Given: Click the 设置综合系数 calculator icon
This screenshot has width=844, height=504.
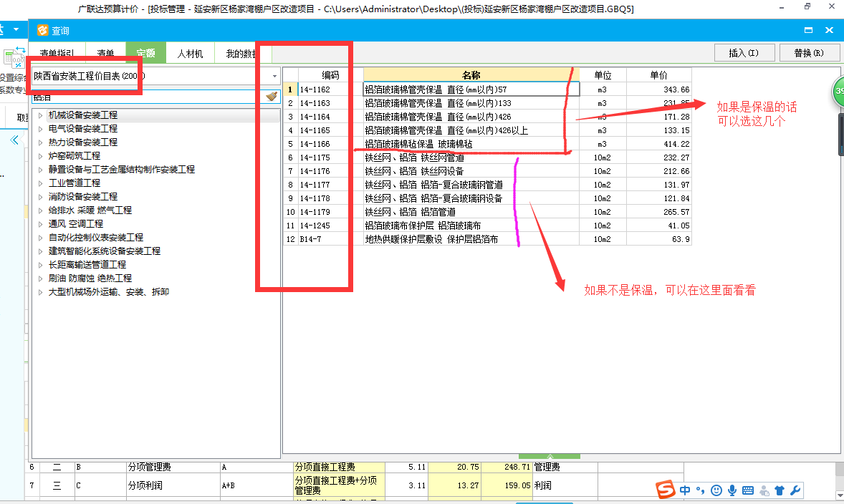Looking at the screenshot, I should (x=14, y=58).
